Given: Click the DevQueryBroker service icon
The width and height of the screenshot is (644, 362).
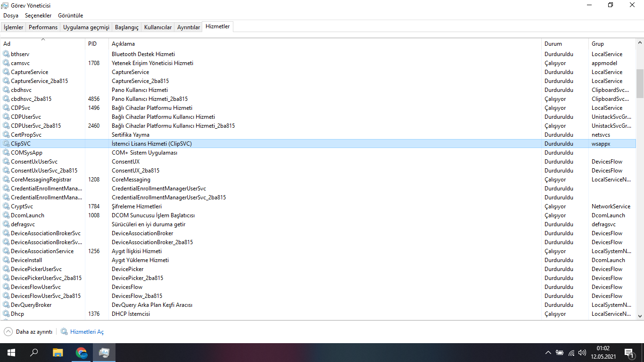Looking at the screenshot, I should pyautogui.click(x=6, y=305).
